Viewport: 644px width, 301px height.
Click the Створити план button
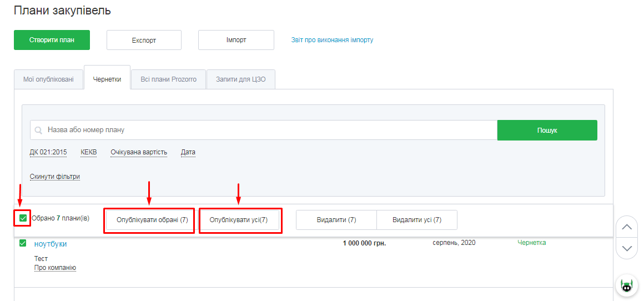pos(52,40)
